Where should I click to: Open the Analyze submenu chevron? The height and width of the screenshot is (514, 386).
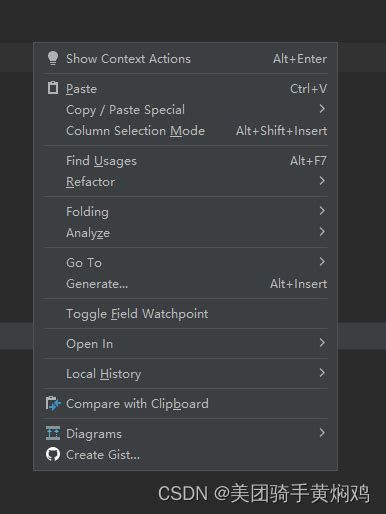tap(322, 232)
